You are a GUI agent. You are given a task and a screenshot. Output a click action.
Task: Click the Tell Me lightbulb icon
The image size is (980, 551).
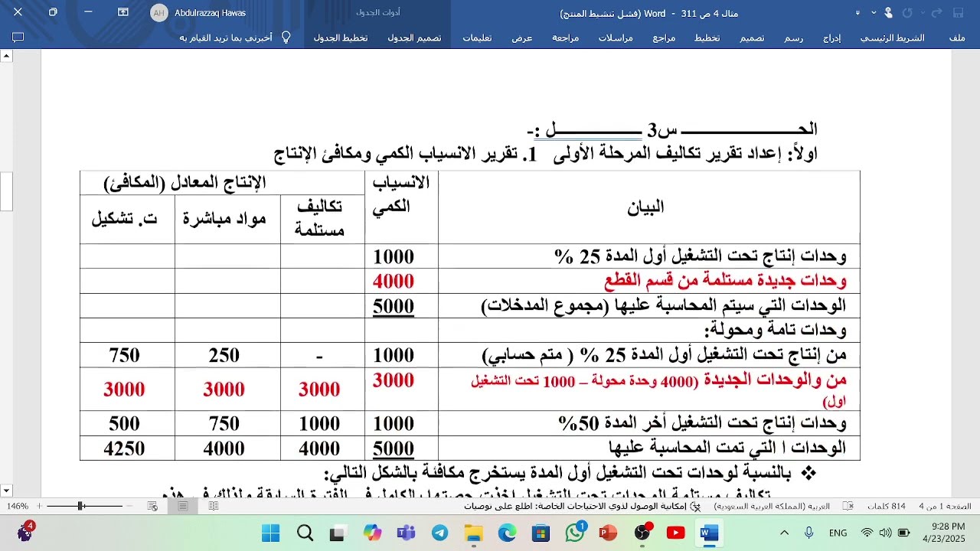286,37
